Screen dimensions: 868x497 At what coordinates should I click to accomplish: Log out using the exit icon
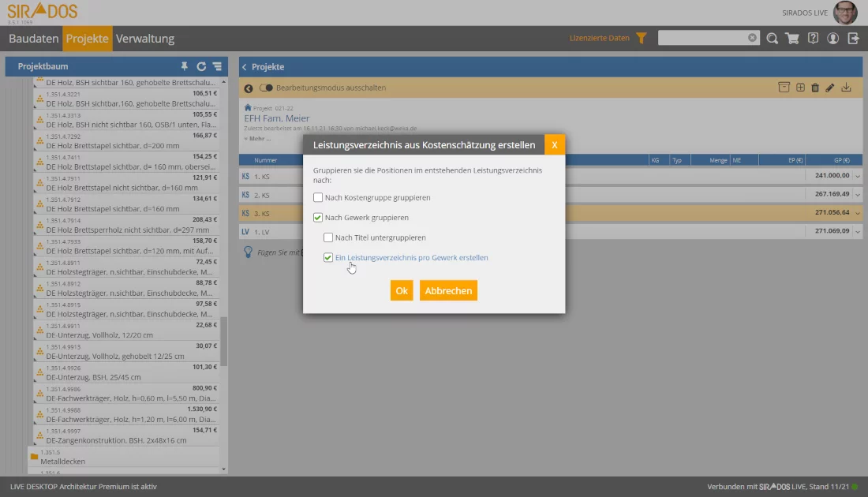click(853, 38)
